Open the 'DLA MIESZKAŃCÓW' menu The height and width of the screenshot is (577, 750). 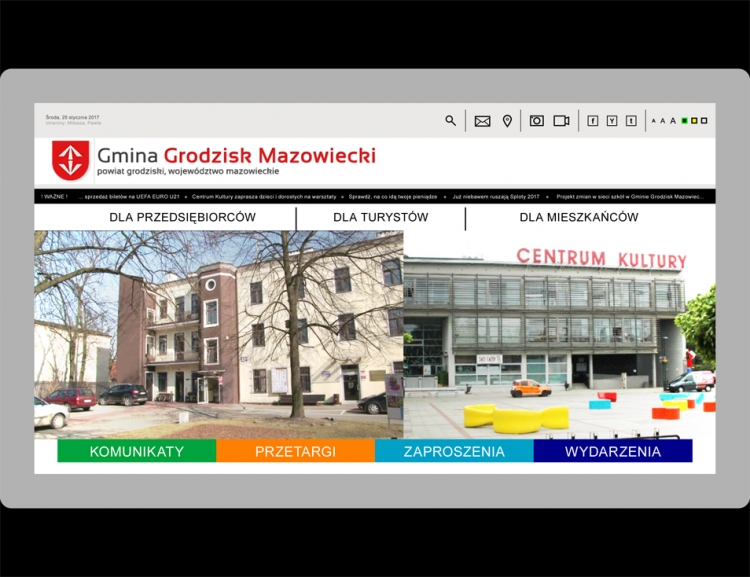click(578, 217)
